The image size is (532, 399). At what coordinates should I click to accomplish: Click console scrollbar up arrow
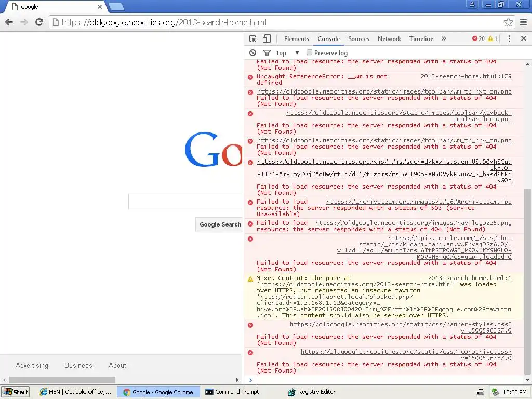coord(528,64)
